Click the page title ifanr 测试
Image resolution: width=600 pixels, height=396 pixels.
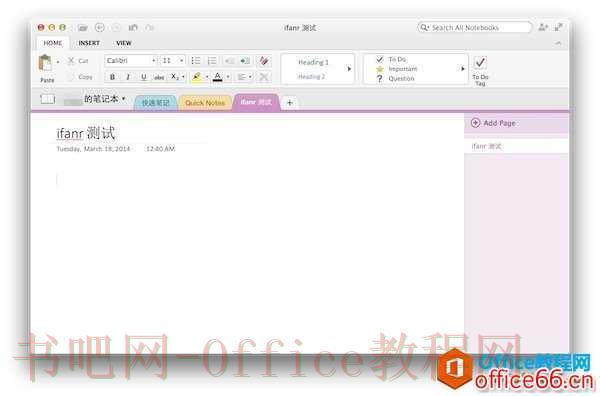86,133
